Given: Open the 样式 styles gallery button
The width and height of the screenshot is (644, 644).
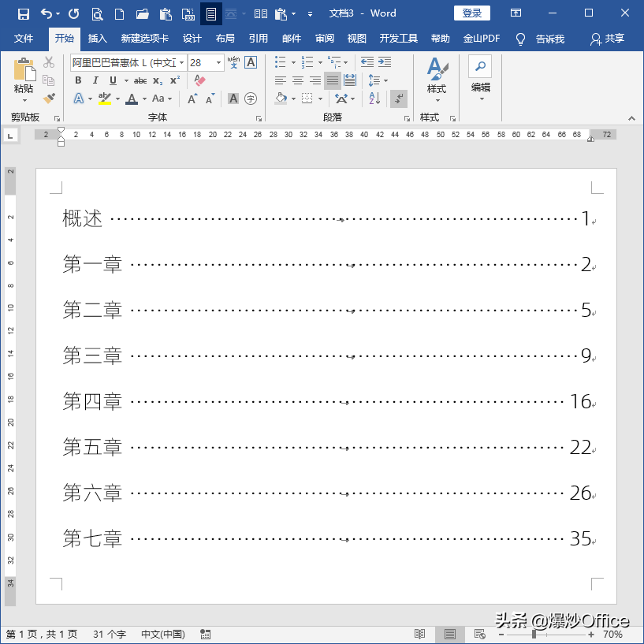Looking at the screenshot, I should (436, 80).
